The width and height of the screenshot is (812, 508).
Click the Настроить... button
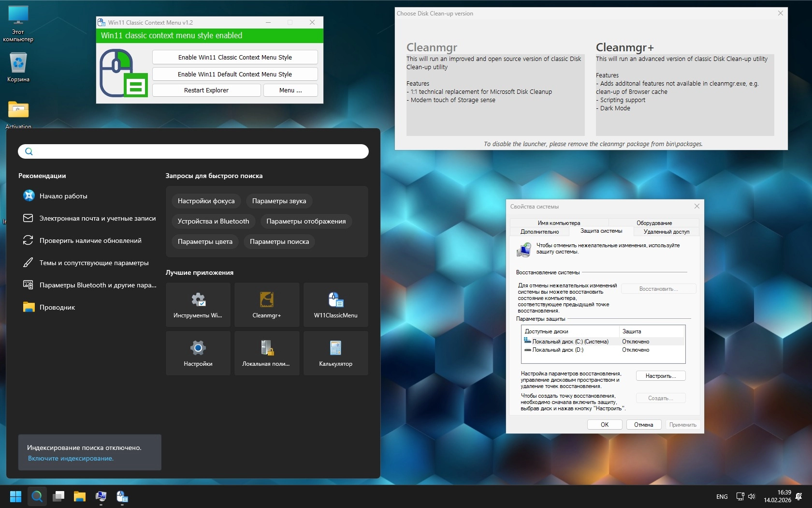tap(661, 376)
